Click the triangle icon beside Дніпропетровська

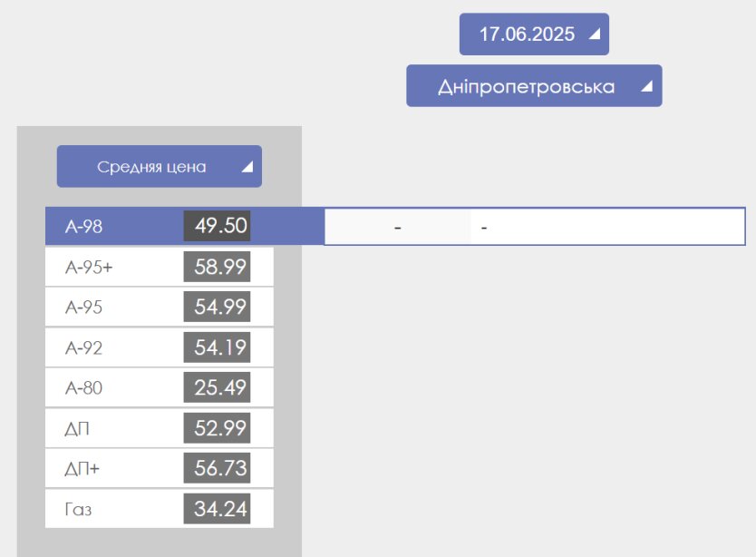(647, 86)
